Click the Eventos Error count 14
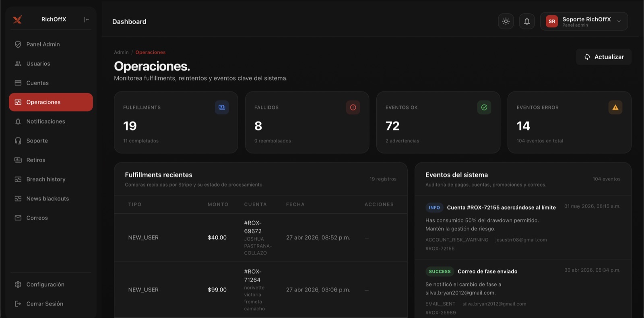The image size is (644, 318). (x=523, y=126)
